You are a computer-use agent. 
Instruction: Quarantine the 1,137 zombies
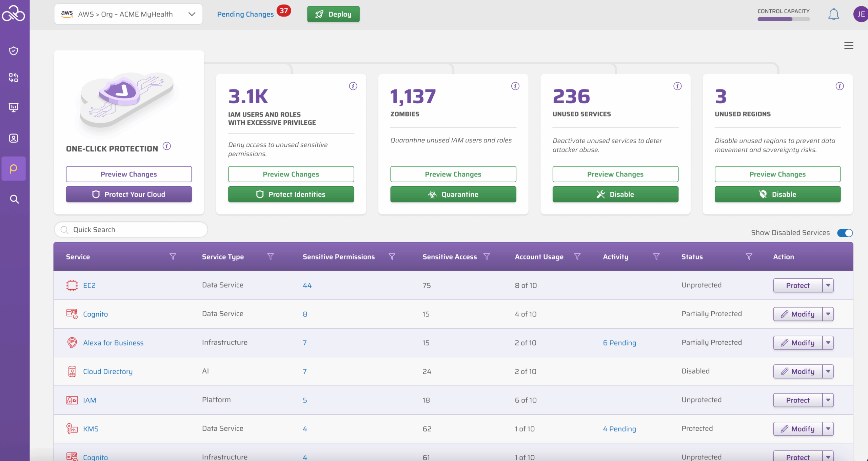(x=453, y=194)
